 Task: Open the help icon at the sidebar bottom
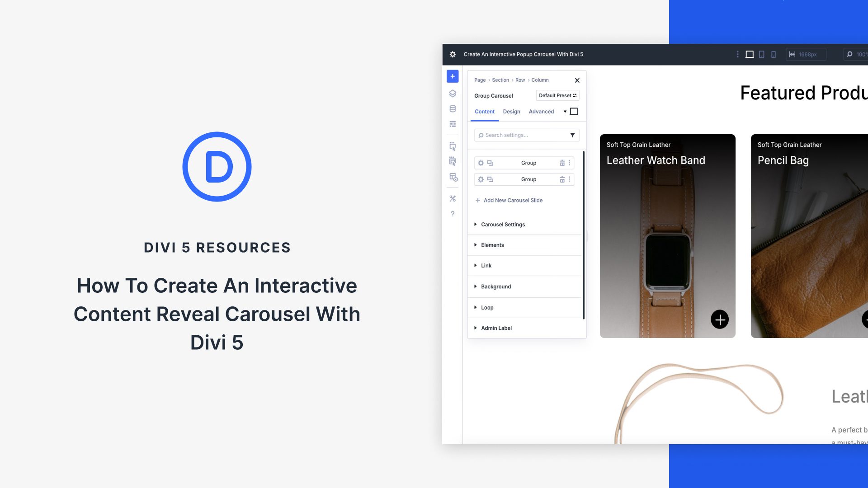[452, 213]
